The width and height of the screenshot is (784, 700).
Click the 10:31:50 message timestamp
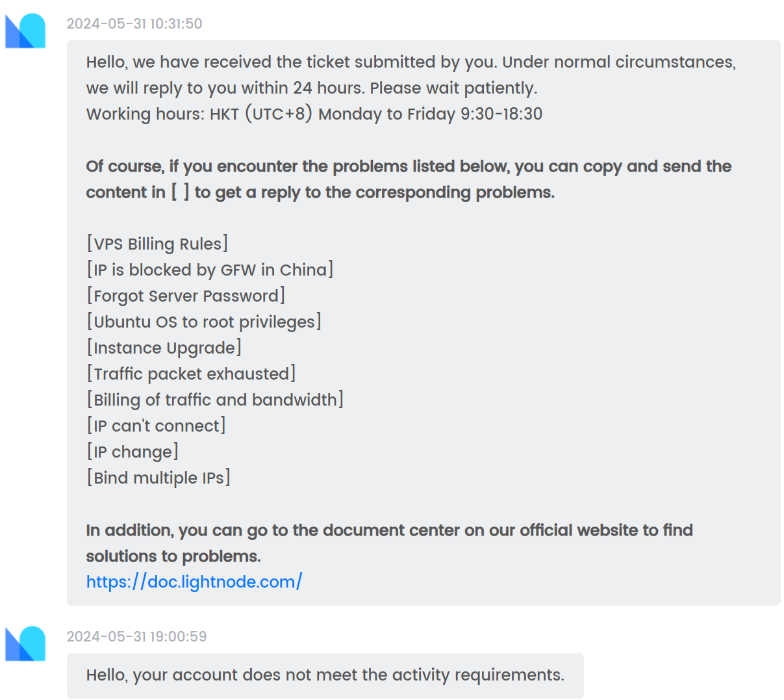pos(134,24)
